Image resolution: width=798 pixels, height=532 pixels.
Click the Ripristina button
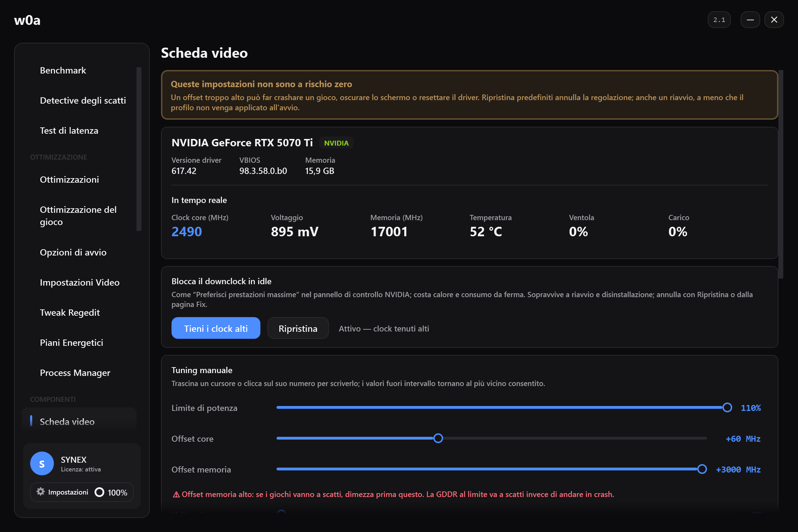(298, 328)
